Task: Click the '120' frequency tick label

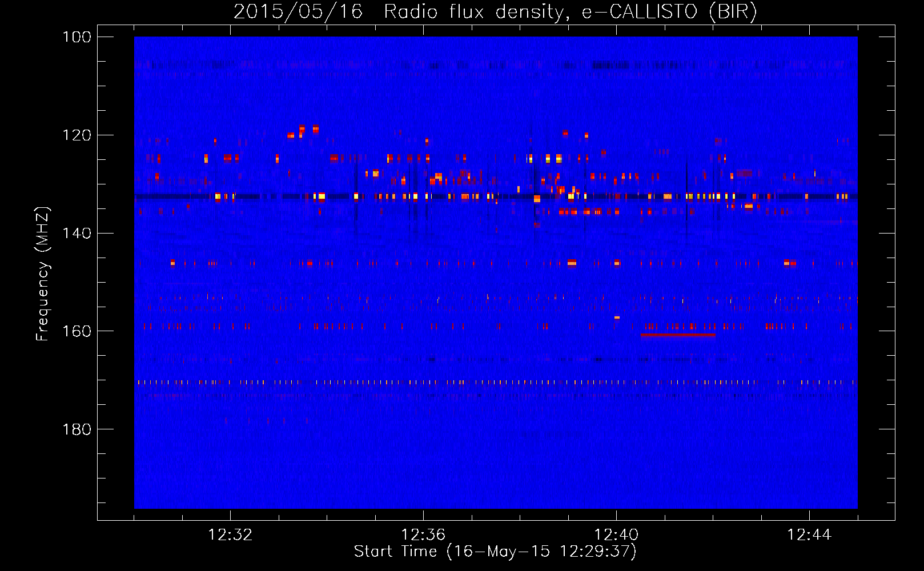Action: click(x=77, y=135)
